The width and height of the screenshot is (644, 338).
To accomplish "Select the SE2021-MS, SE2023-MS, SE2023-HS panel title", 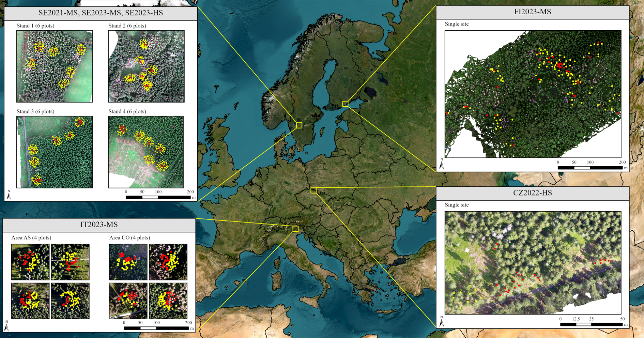I will click(101, 13).
